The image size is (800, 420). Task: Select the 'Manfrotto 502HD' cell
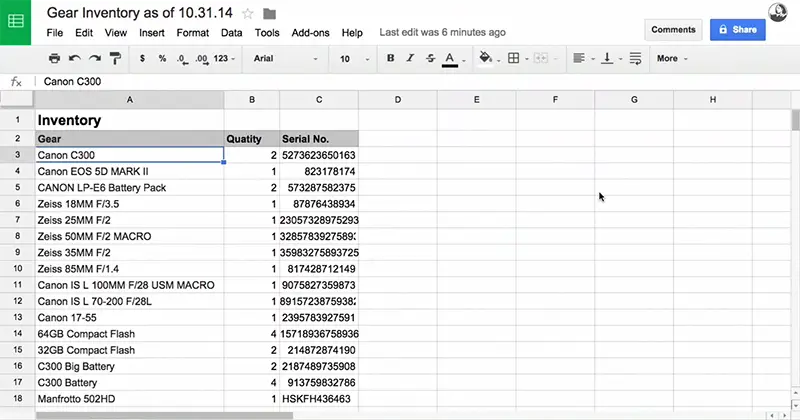click(x=130, y=399)
